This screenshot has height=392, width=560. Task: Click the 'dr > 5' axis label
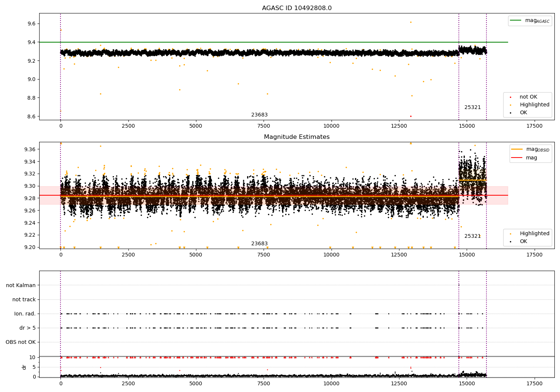[28, 328]
